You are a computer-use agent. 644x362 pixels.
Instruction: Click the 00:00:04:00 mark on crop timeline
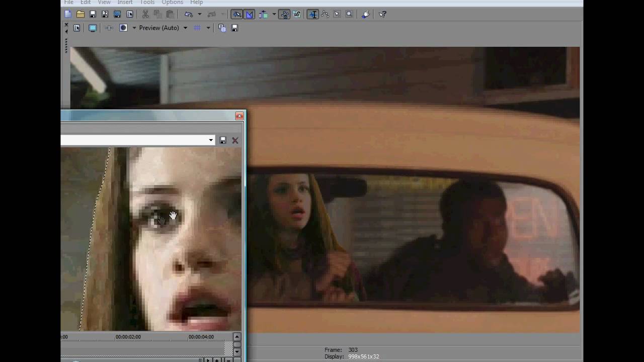(201, 337)
